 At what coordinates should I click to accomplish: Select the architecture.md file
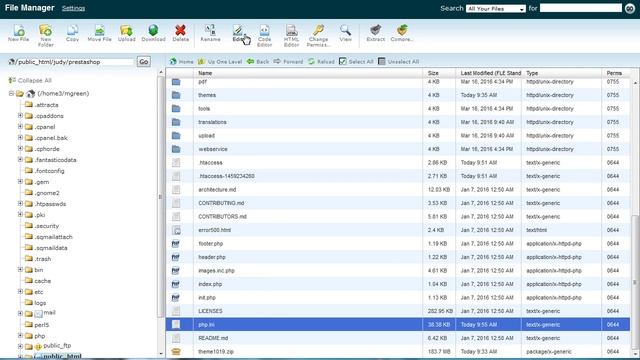[x=398, y=189]
